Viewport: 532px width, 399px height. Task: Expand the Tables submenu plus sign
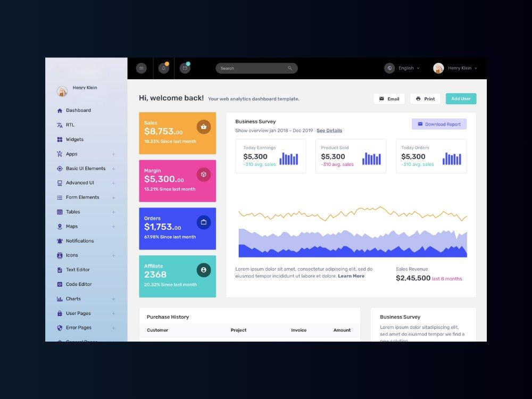pyautogui.click(x=113, y=212)
